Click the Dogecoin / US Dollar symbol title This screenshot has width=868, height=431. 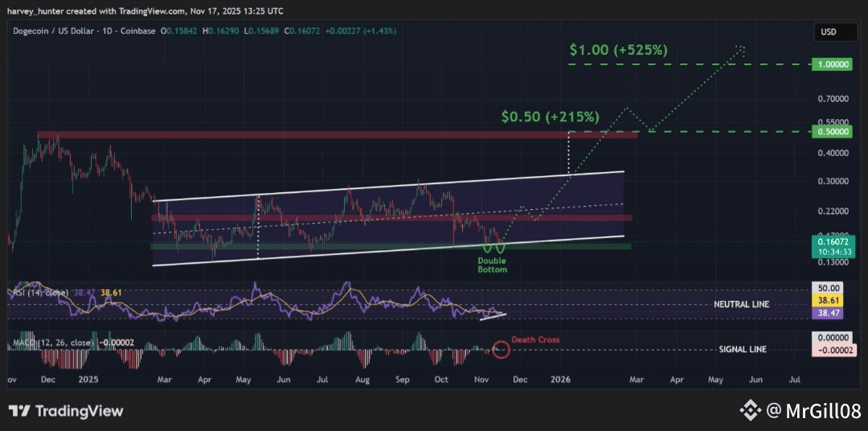(x=56, y=31)
